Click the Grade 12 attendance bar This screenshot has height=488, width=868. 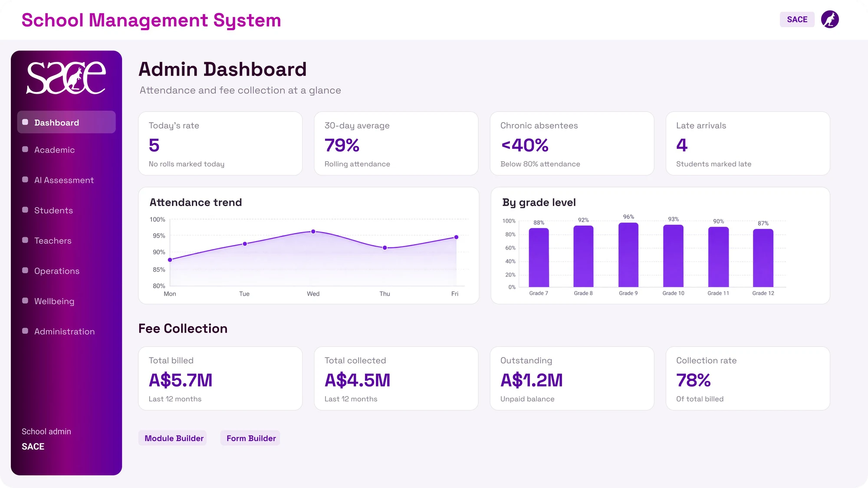click(x=763, y=258)
